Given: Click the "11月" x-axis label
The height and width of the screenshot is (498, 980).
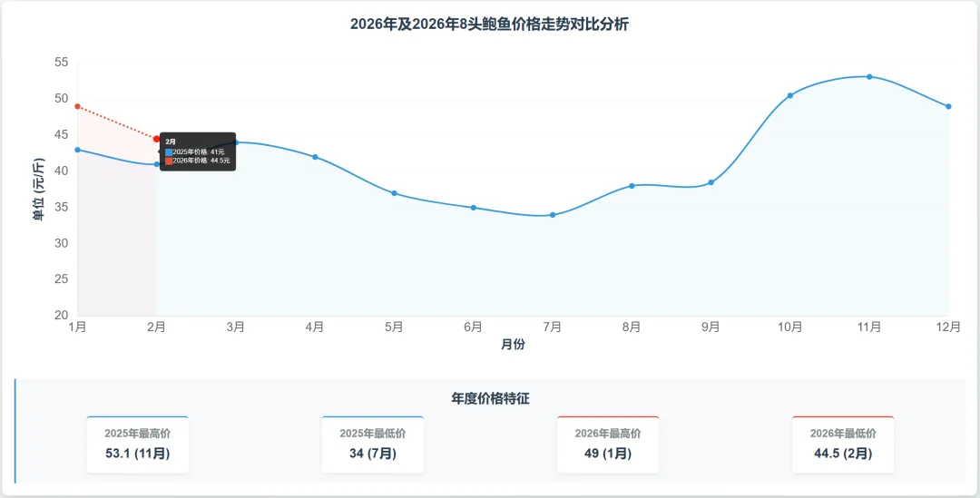Looking at the screenshot, I should click(x=869, y=327).
